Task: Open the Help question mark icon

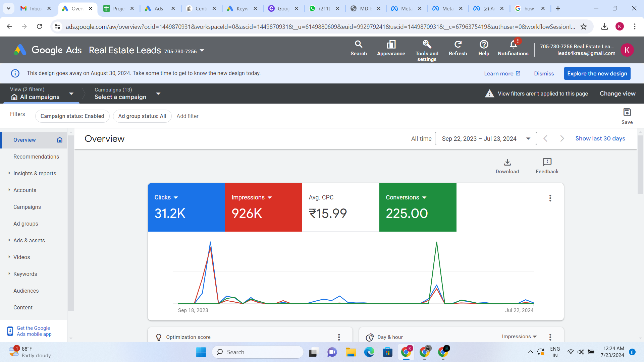Action: point(484,48)
